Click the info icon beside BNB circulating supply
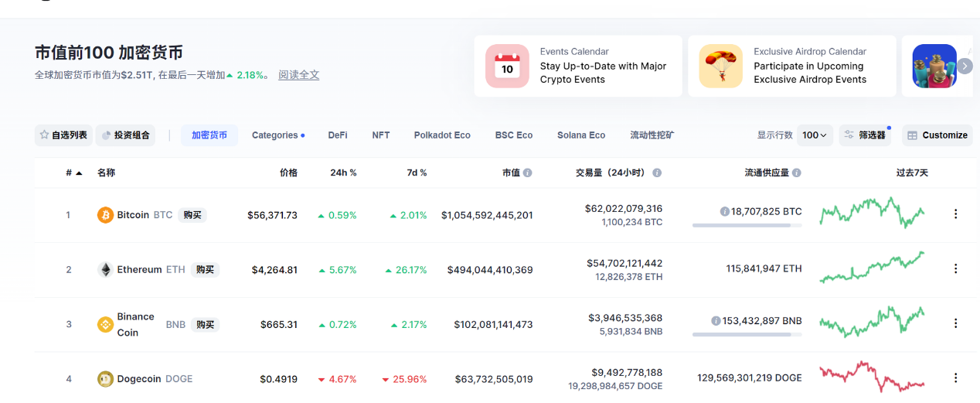Viewport: 980px width, 403px height. coord(716,321)
